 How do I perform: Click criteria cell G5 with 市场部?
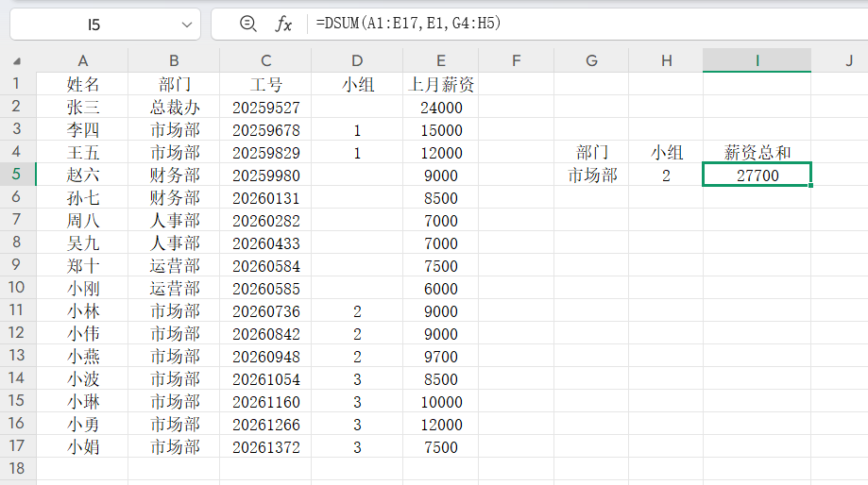(x=591, y=176)
